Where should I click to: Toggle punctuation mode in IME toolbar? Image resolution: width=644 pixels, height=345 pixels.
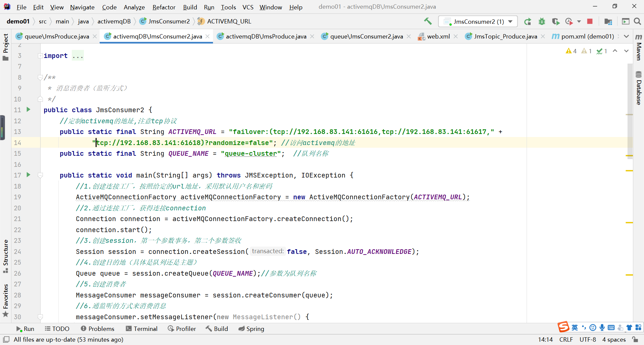(x=584, y=328)
